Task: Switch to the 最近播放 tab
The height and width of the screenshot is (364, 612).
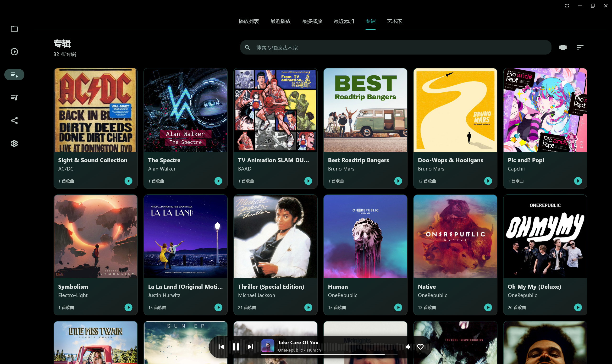Action: pyautogui.click(x=280, y=21)
